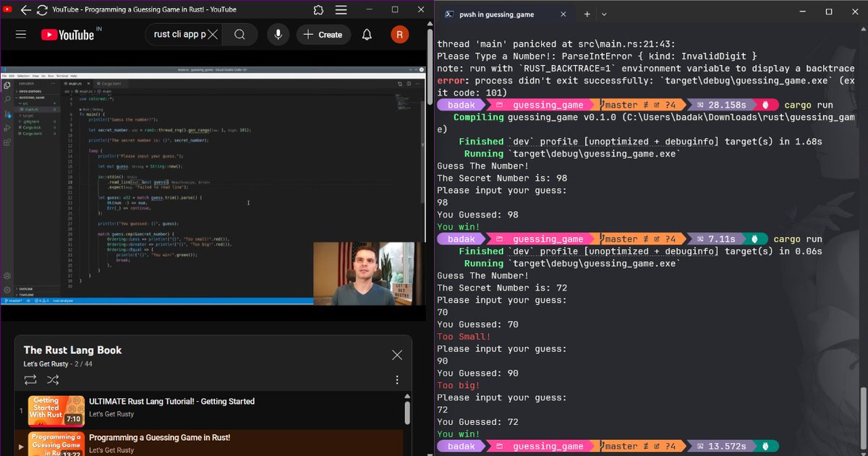Click the red 'Too big!' output line
Screen dimensions: 868x456
click(x=458, y=385)
